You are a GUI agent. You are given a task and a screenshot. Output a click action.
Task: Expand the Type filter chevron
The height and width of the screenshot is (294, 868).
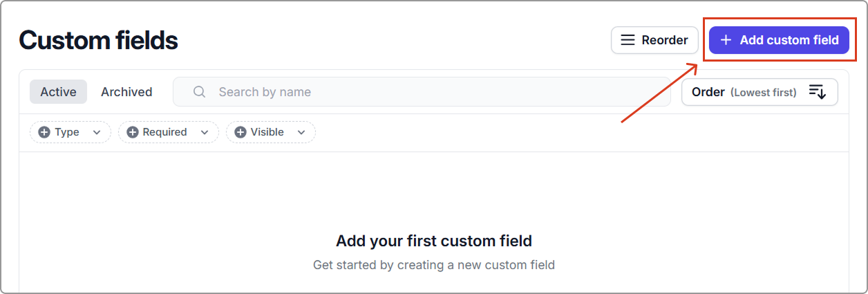[97, 132]
